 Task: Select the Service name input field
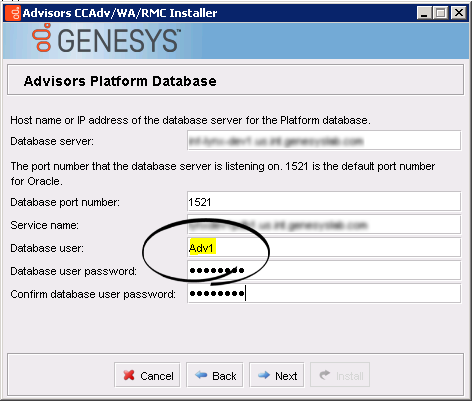tap(324, 224)
